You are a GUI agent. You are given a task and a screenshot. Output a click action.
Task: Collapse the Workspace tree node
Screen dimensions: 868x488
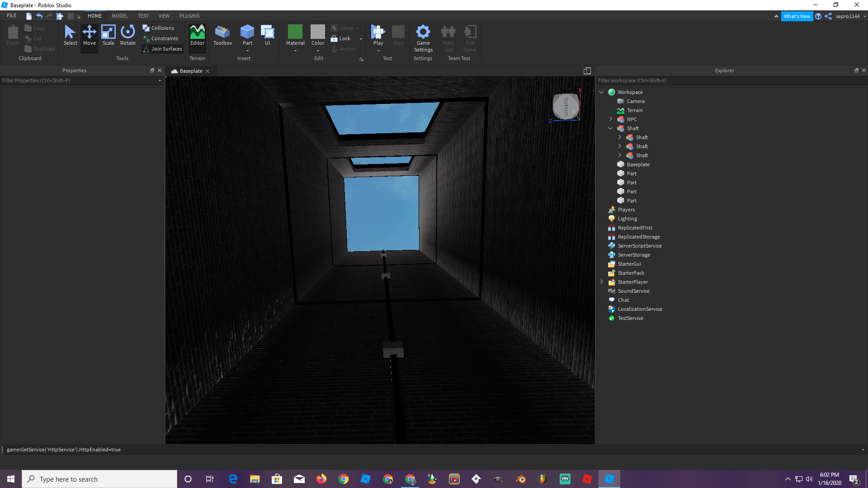(x=601, y=92)
